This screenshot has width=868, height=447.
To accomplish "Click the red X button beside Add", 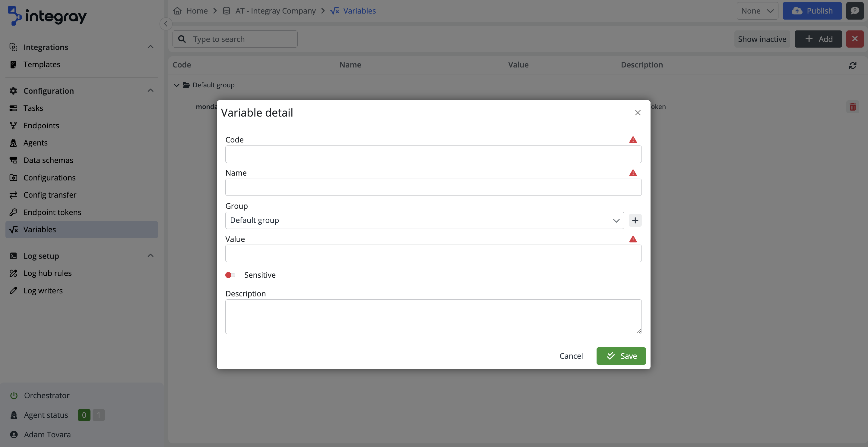I will (x=854, y=39).
